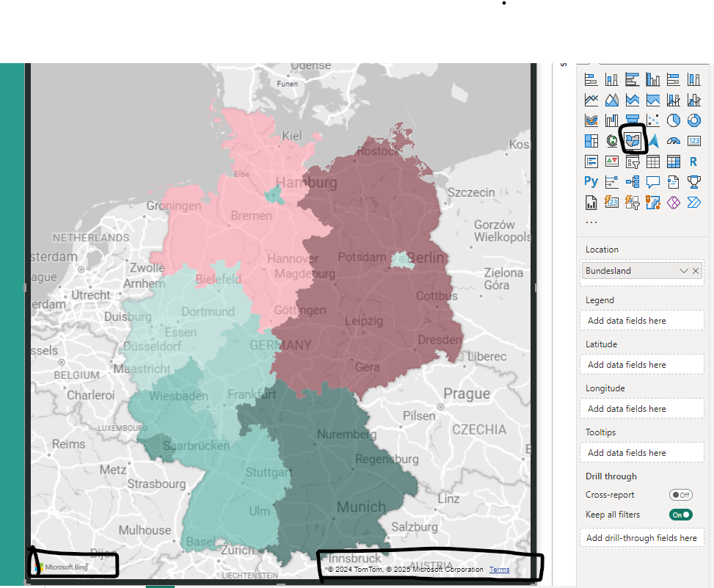
Task: Select the Area chart visual
Action: (611, 100)
